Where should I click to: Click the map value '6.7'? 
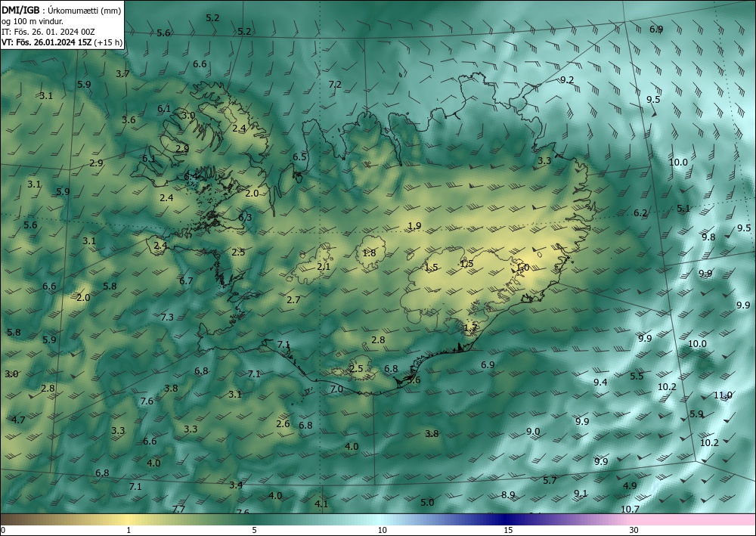pyautogui.click(x=186, y=280)
